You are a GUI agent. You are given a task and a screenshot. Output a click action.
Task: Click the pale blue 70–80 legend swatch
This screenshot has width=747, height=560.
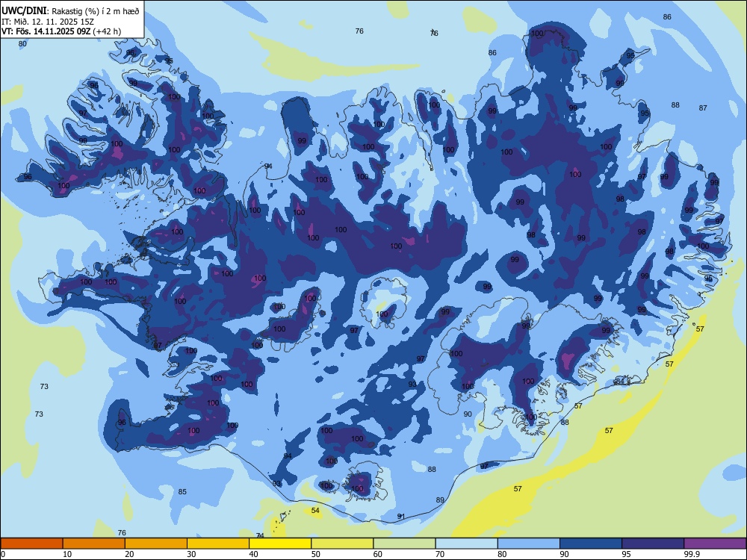click(467, 544)
